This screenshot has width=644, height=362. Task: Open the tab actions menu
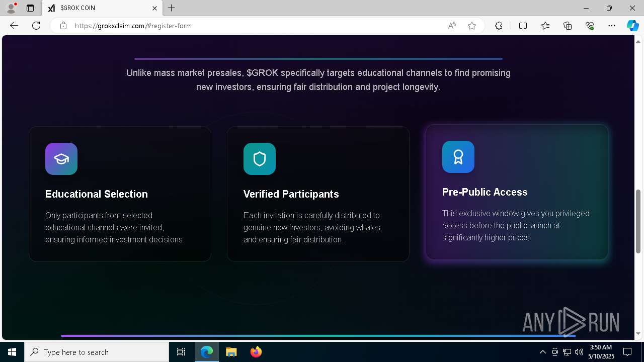click(x=30, y=8)
